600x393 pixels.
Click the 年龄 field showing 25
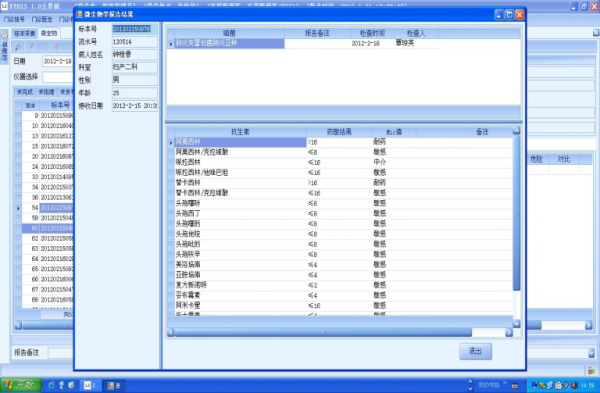pyautogui.click(x=134, y=93)
